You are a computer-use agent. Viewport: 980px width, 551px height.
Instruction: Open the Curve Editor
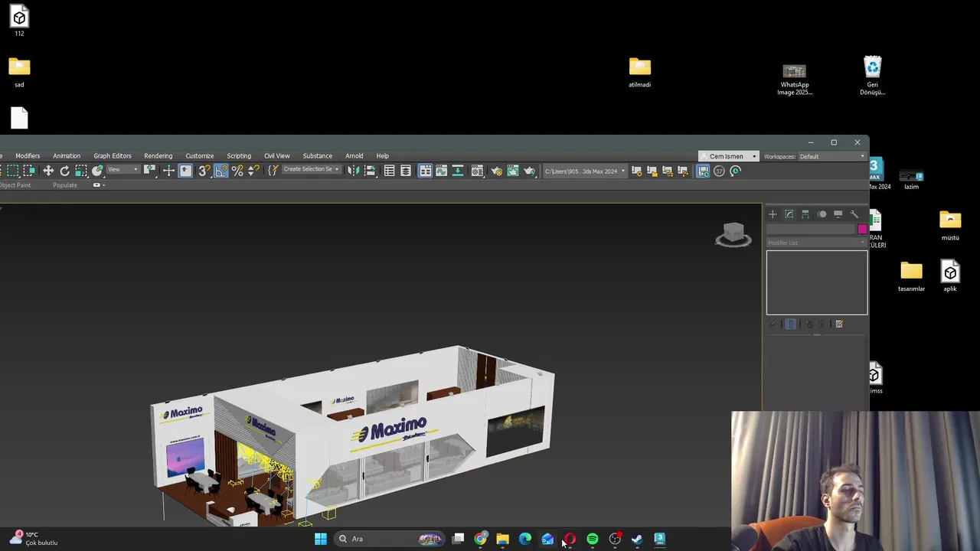click(441, 171)
